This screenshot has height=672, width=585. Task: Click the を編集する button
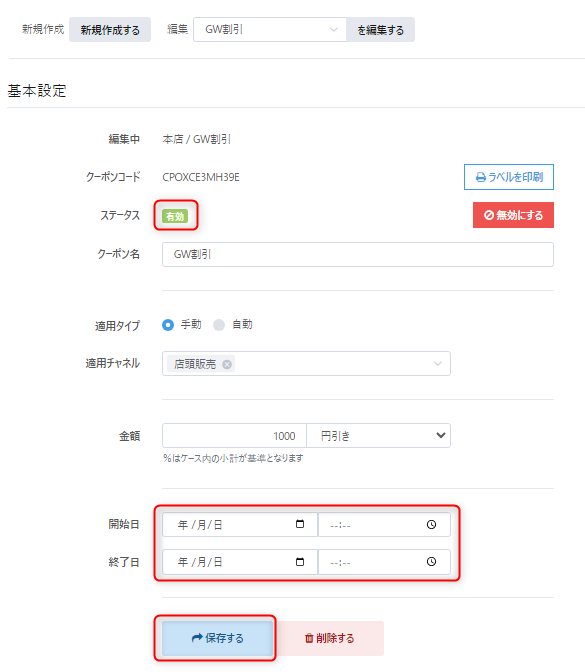(381, 30)
